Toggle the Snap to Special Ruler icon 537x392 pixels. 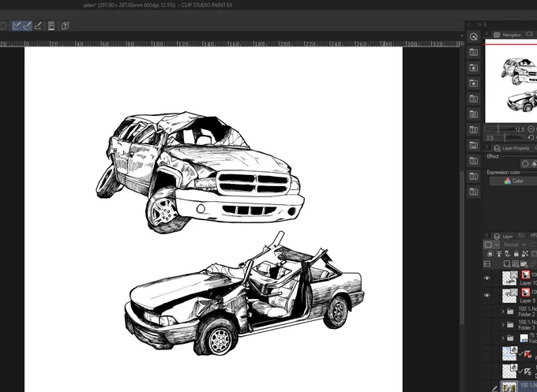click(x=27, y=26)
